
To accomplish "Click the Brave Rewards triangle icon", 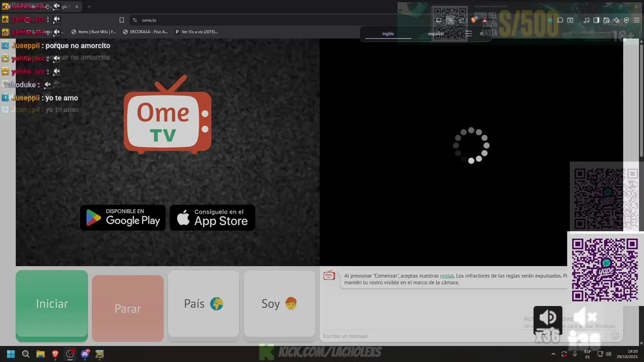I will 485,20.
